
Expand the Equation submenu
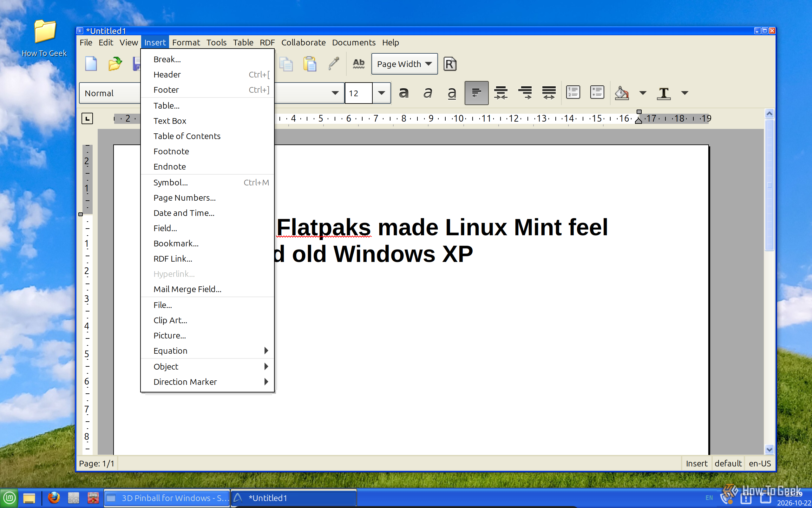click(x=207, y=351)
